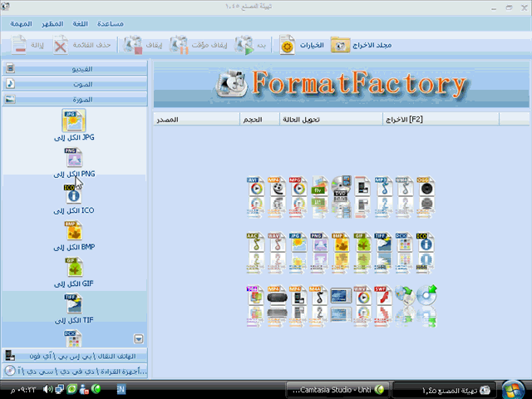
Task: Click the 'الكل إلى JPG' label text
Action: (74, 137)
